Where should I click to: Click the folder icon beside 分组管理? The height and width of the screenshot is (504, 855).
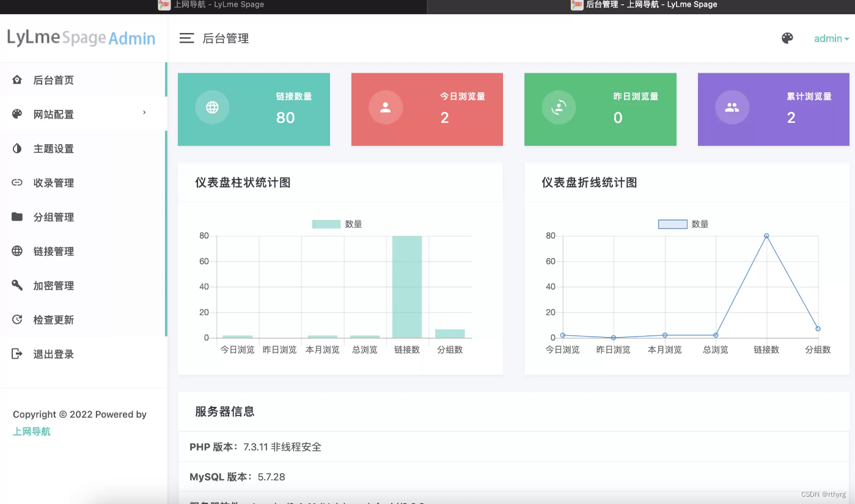click(17, 217)
